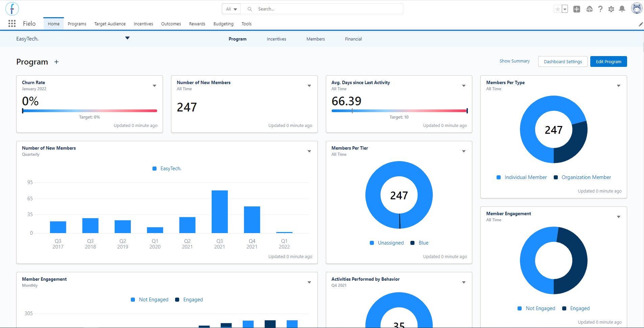This screenshot has height=328, width=644.
Task: Select the Financial dashboard sub-tab
Action: 353,39
